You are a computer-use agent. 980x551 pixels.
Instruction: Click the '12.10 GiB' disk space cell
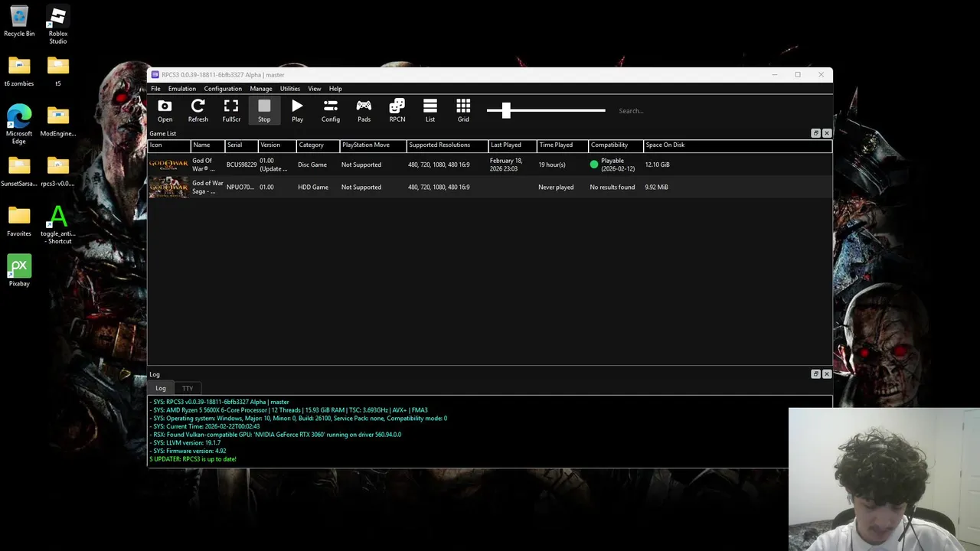(657, 165)
